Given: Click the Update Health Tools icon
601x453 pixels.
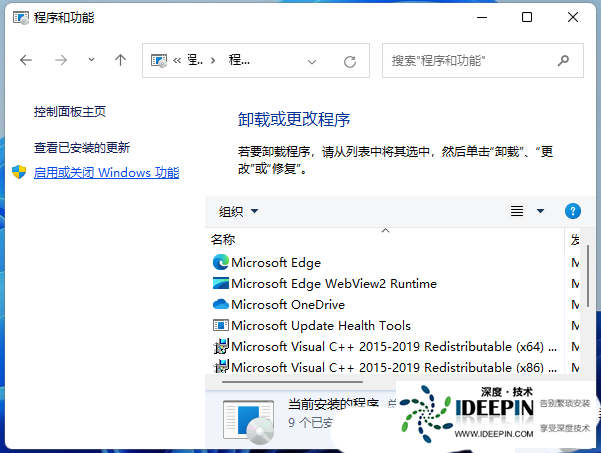Looking at the screenshot, I should [220, 325].
